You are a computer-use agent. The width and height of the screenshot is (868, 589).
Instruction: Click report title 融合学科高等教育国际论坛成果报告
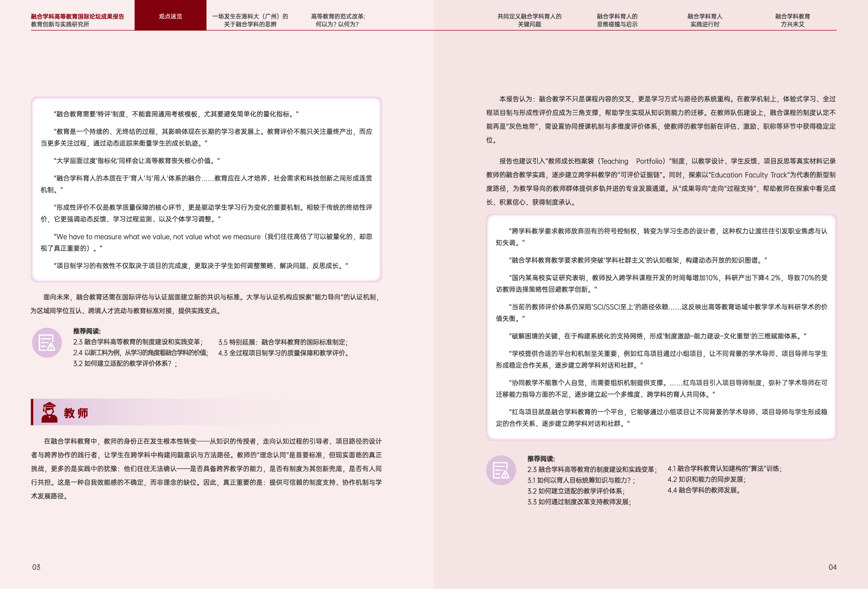coord(77,16)
